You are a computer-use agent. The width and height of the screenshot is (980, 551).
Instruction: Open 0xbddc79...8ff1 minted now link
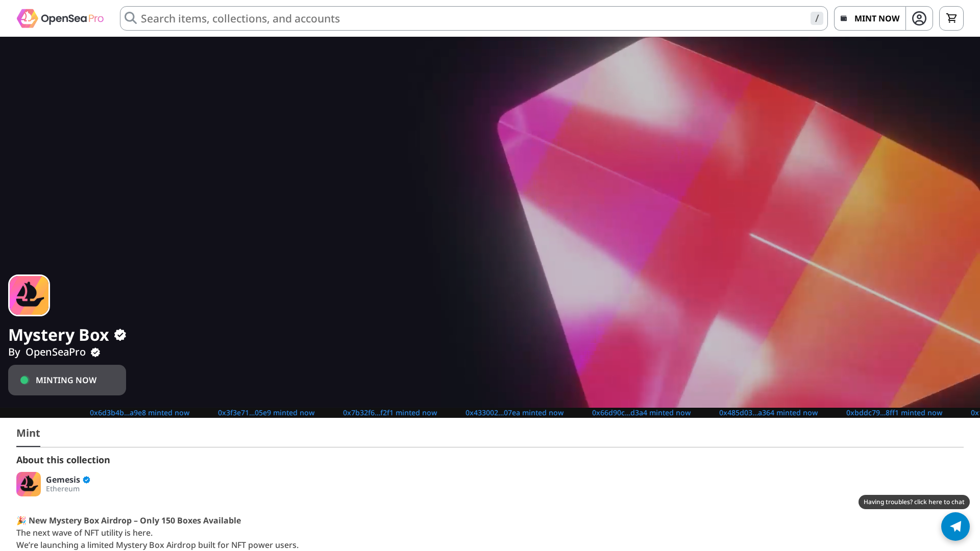point(894,413)
